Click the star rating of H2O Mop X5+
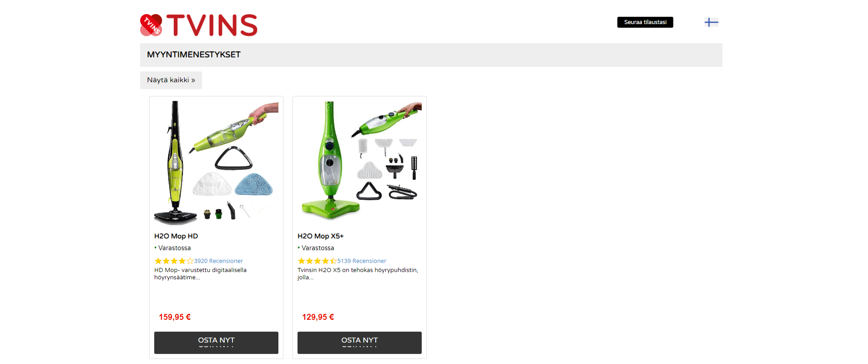This screenshot has width=868, height=364. [x=317, y=261]
